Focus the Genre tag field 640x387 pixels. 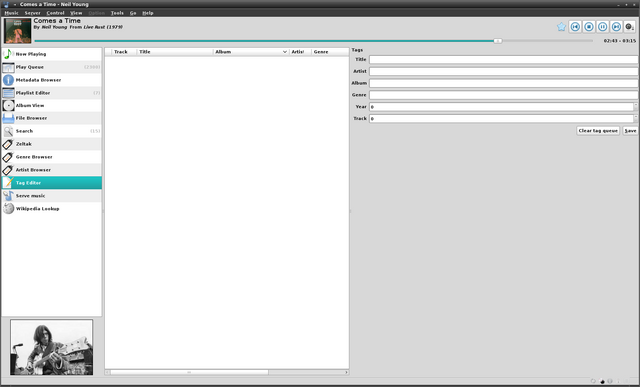click(x=504, y=95)
